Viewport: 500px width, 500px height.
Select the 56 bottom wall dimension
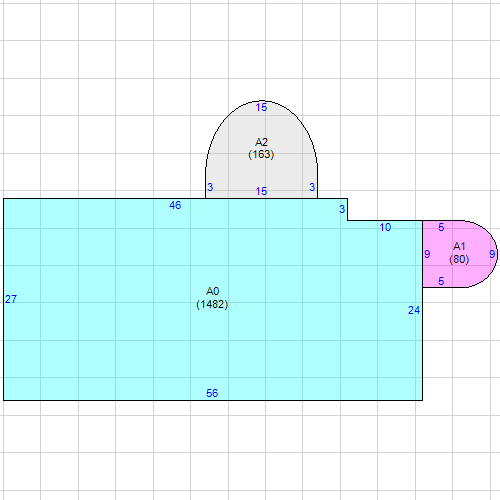[x=212, y=393]
